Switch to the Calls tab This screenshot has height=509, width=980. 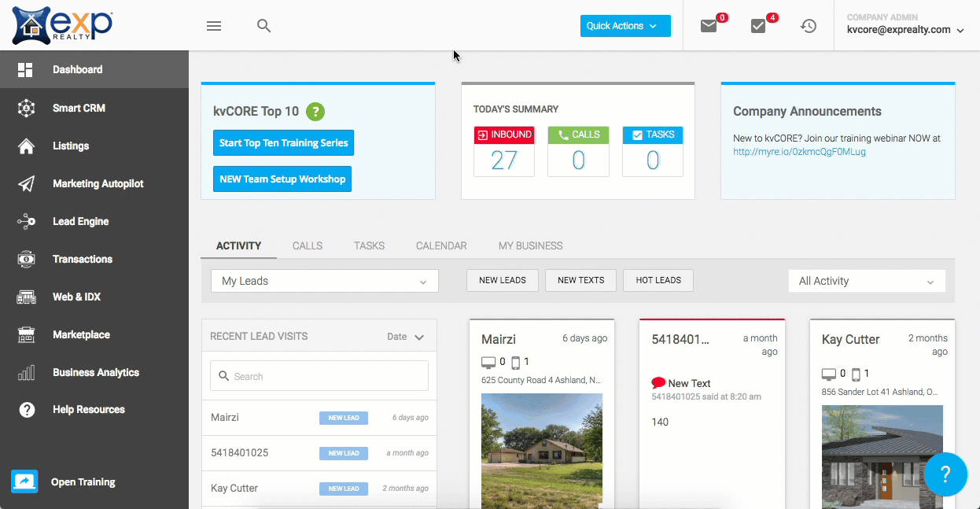(x=308, y=245)
